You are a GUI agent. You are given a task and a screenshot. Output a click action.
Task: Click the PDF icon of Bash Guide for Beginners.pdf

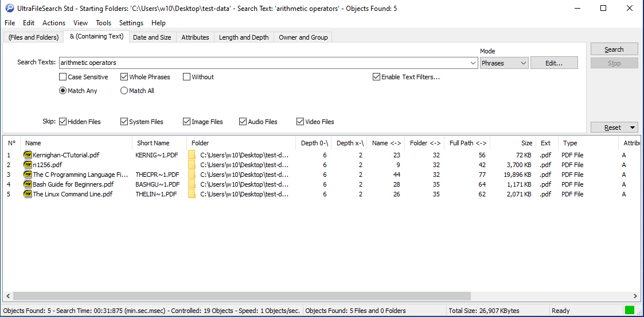(28, 184)
